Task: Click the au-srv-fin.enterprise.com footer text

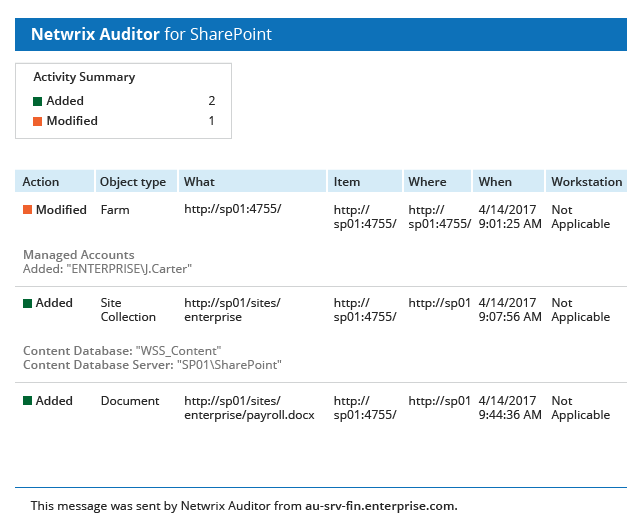Action: 380,506
